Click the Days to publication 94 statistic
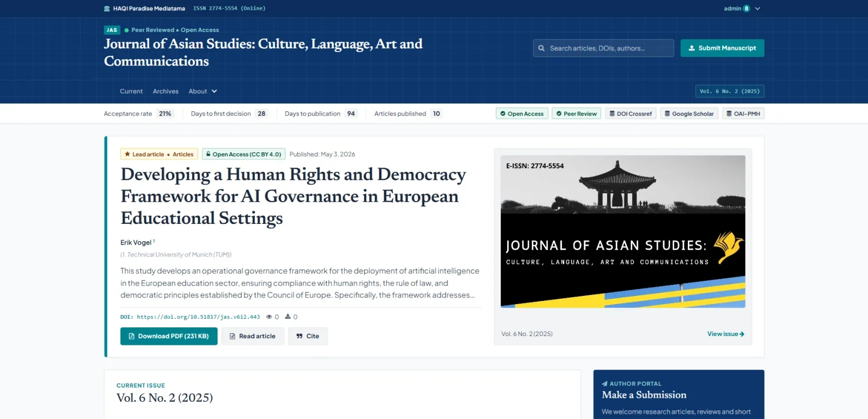Screen dimensions: 868x419 (321, 114)
